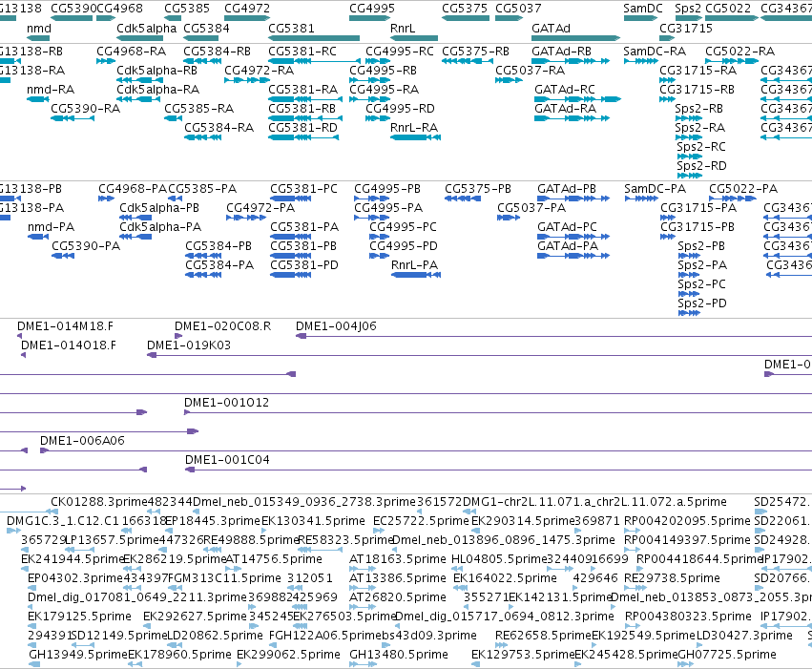Viewport: 812px width, 669px height.
Task: Open the CG4968-RA transcript label
Action: click(131, 52)
